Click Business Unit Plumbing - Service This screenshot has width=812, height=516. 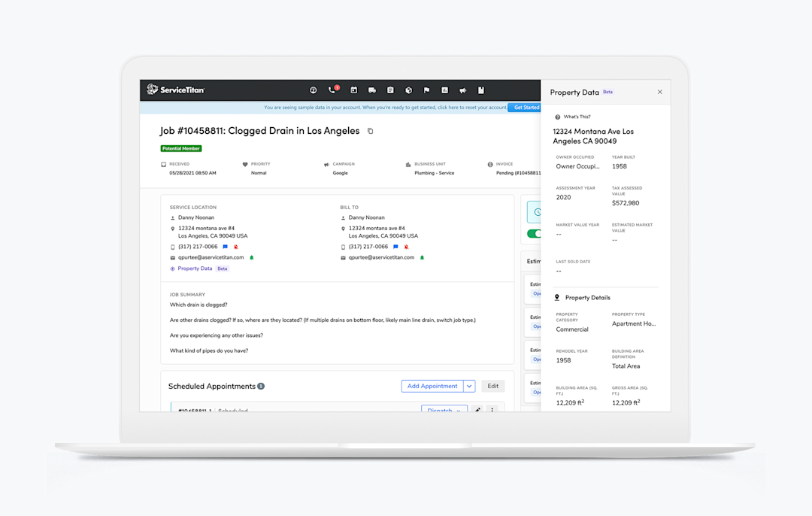tap(434, 173)
